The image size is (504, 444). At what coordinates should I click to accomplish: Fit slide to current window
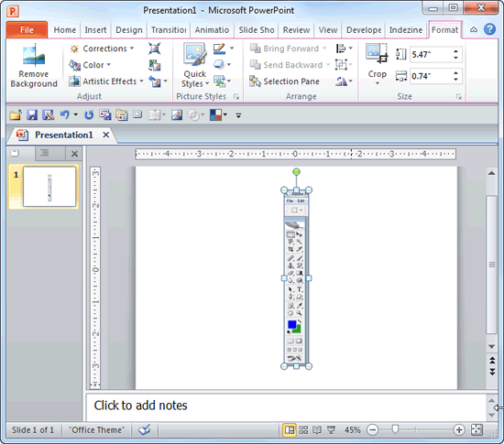477,429
